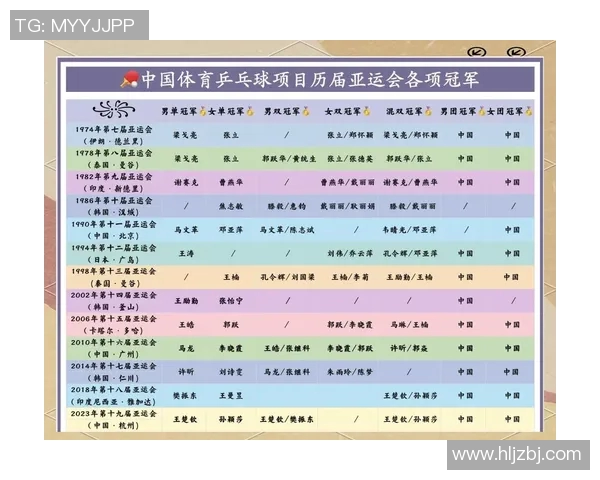The height and width of the screenshot is (480, 600).
Task: Select the 男单冠军 column header
Action: pyautogui.click(x=179, y=111)
